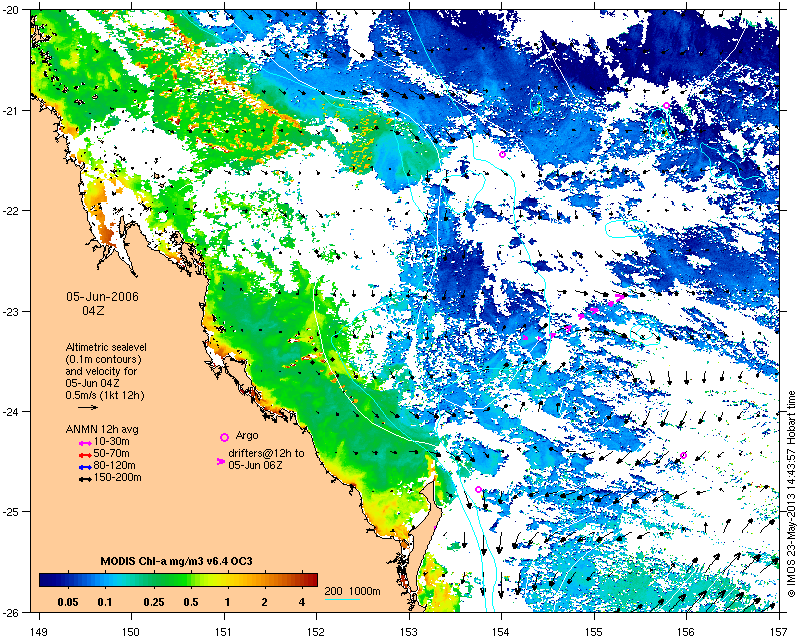Image resolution: width=800 pixels, height=640 pixels.
Task: Select the magenta 10-30m ANMN arrow
Action: (x=85, y=444)
